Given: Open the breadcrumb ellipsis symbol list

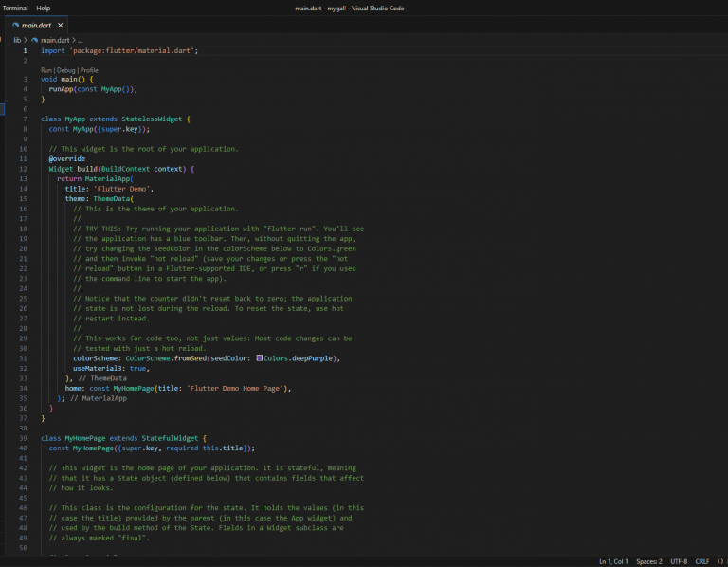Looking at the screenshot, I should (x=82, y=40).
